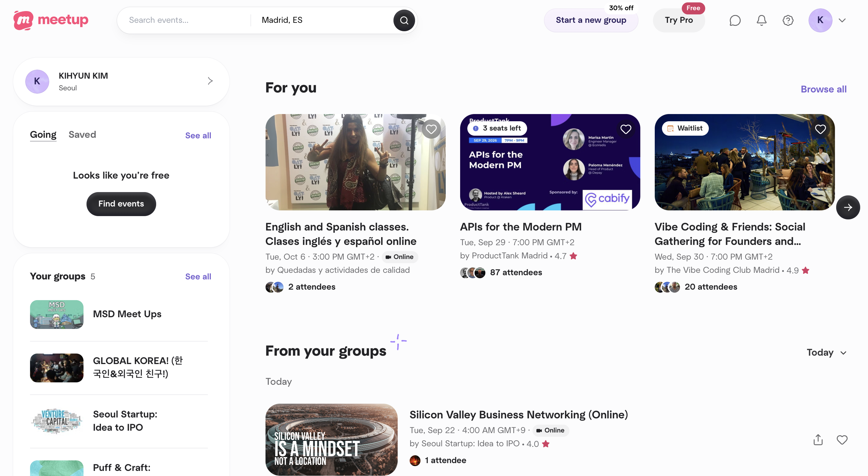The image size is (868, 476).
Task: Switch to the Saved tab
Action: (x=82, y=135)
